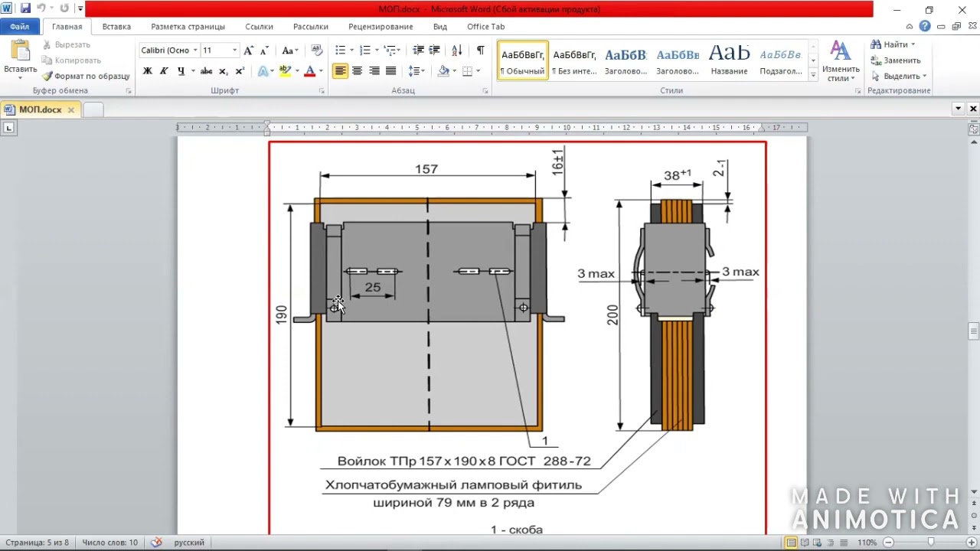Click the Replace (Заменить) command
Screen dimensions: 980x551
coord(896,60)
